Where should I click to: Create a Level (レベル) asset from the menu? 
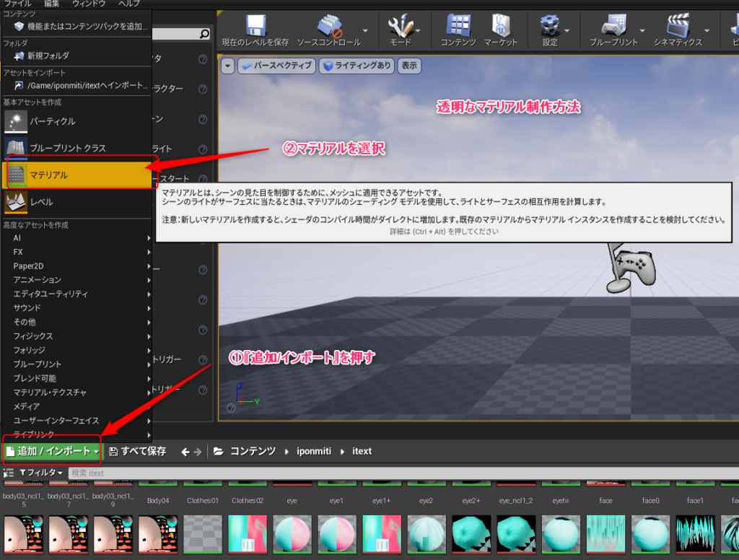pos(41,202)
